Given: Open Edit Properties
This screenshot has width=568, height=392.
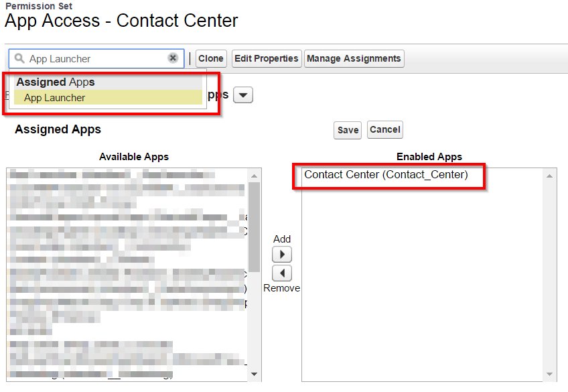Looking at the screenshot, I should (x=267, y=59).
